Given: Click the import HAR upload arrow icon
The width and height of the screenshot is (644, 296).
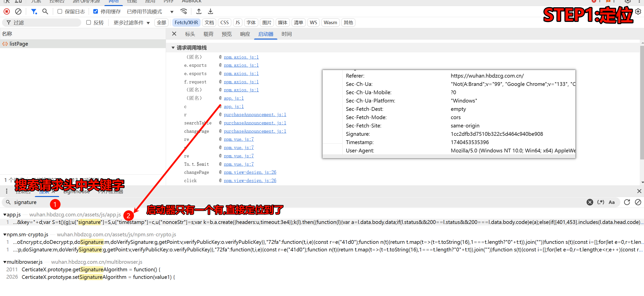Looking at the screenshot, I should [199, 12].
